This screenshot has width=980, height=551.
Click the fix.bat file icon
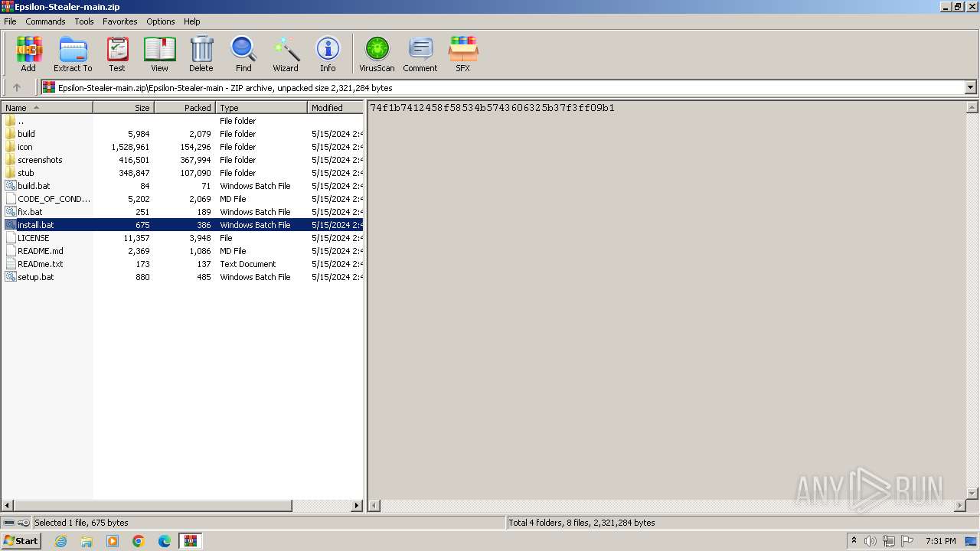click(x=10, y=212)
